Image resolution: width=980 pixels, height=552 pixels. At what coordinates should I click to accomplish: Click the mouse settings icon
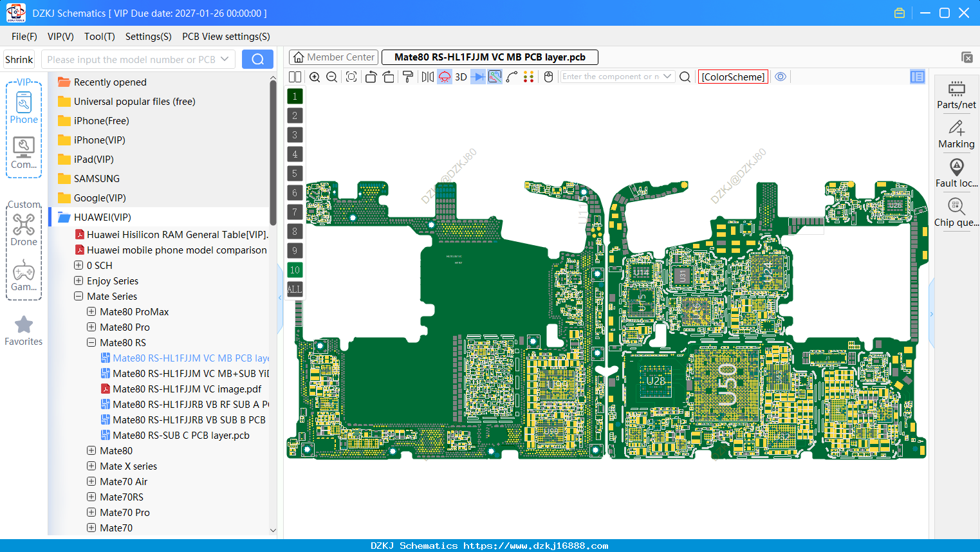pos(548,77)
